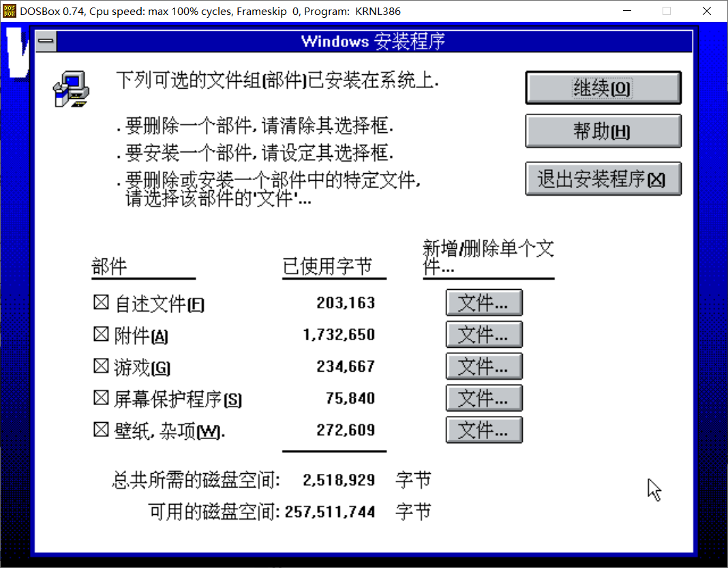This screenshot has width=728, height=568.
Task: Click the total 2,518,929 value
Action: click(339, 480)
